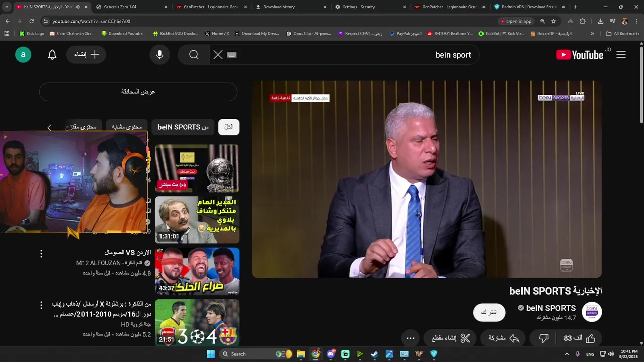
Task: Show hidden system tray icons chevron
Action: tap(567, 354)
